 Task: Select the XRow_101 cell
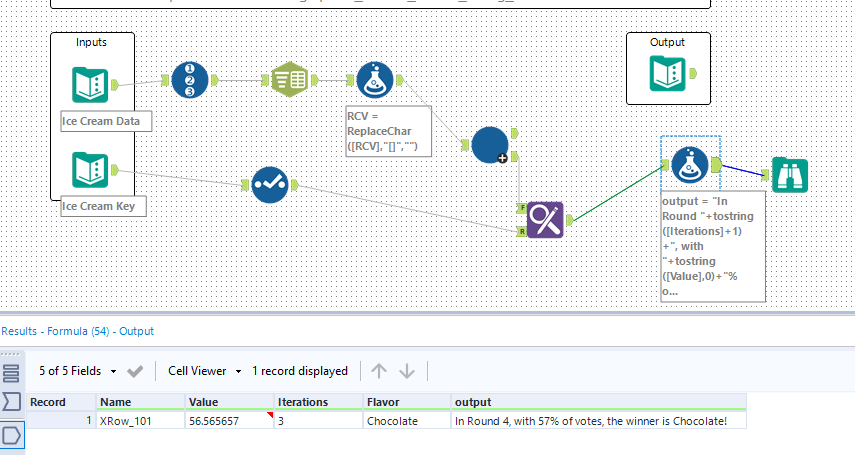point(141,421)
